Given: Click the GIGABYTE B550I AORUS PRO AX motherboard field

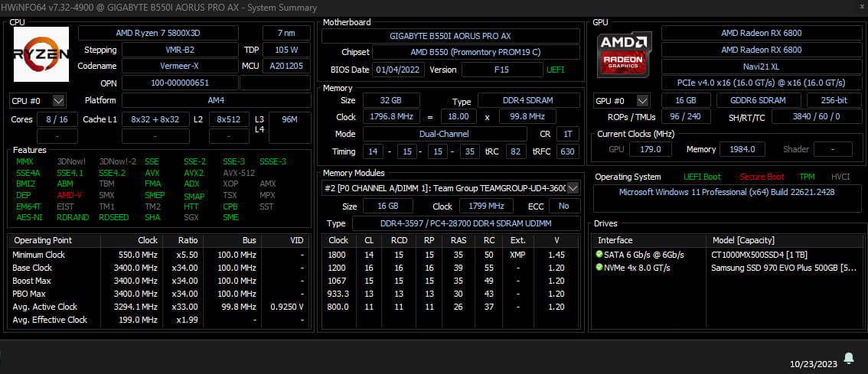Looking at the screenshot, I should [x=451, y=36].
